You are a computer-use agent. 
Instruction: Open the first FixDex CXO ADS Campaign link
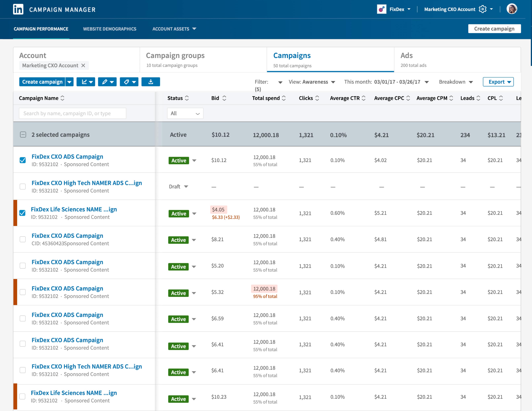[x=67, y=156]
